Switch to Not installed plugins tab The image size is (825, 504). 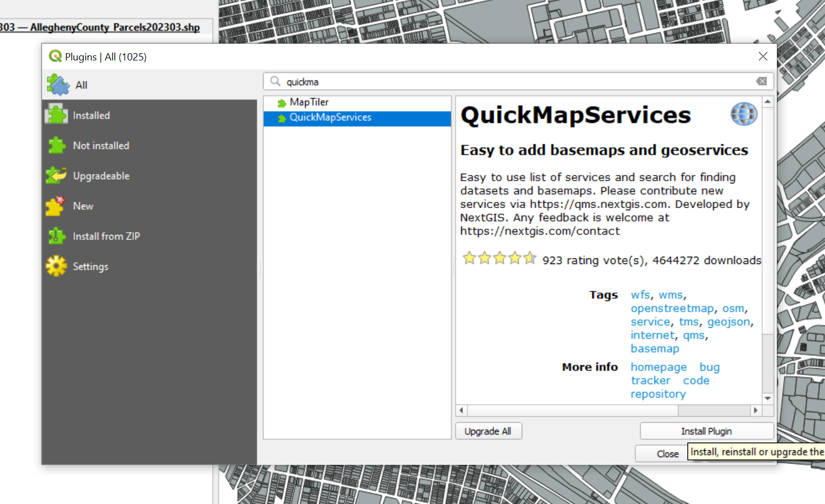point(149,145)
